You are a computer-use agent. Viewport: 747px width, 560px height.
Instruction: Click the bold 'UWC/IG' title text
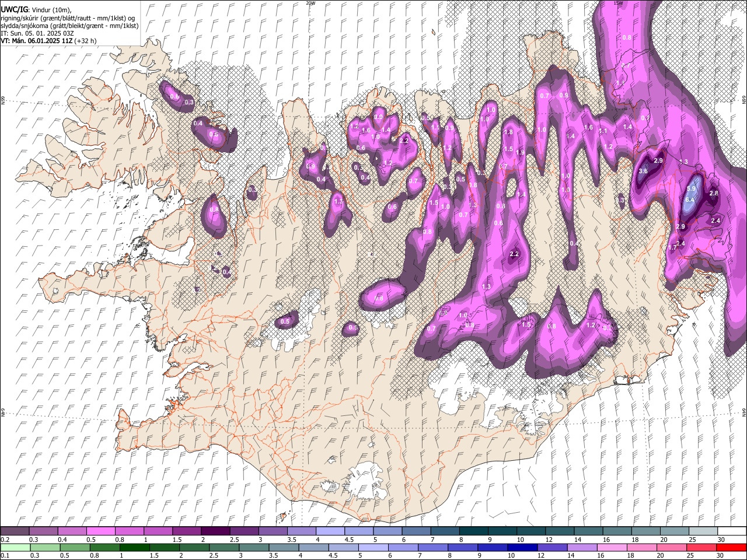coord(13,10)
